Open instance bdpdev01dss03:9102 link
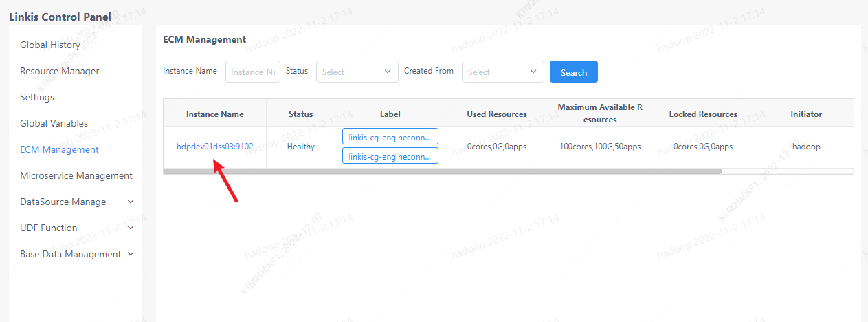The width and height of the screenshot is (868, 322). point(214,147)
